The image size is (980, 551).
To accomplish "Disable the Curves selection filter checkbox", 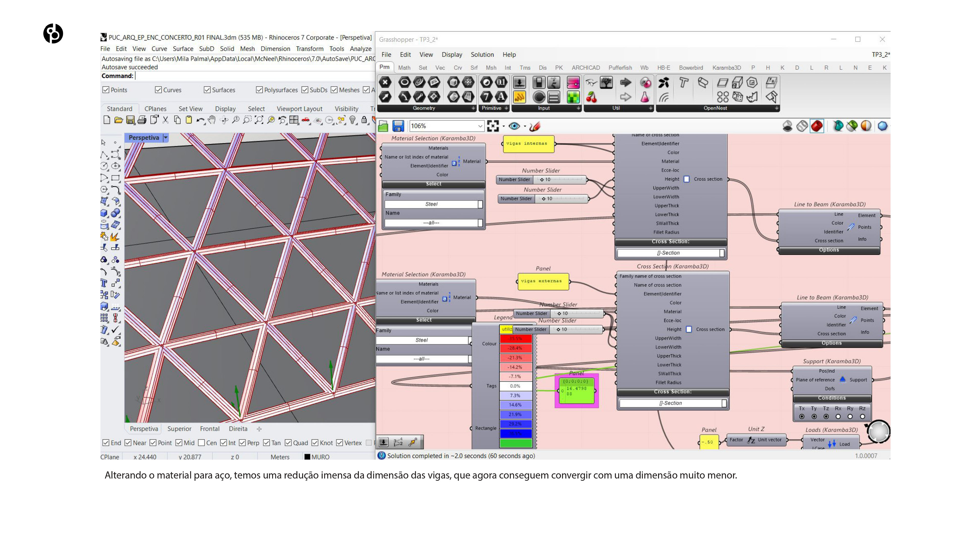I will click(x=158, y=90).
